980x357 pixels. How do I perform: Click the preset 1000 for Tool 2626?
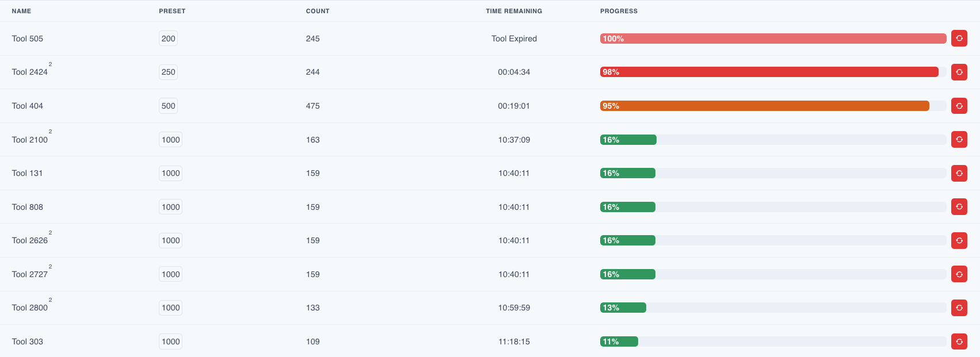171,240
